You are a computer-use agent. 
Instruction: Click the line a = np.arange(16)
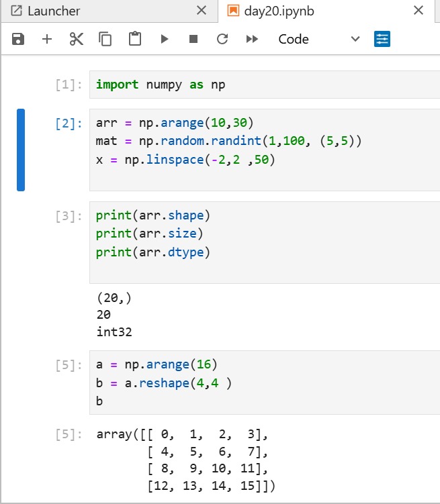click(x=157, y=364)
